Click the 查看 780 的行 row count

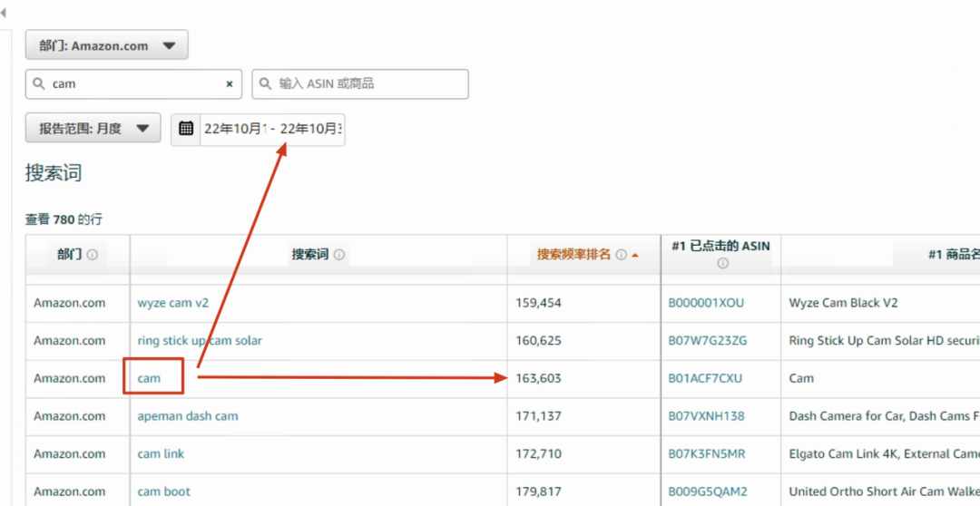point(64,219)
